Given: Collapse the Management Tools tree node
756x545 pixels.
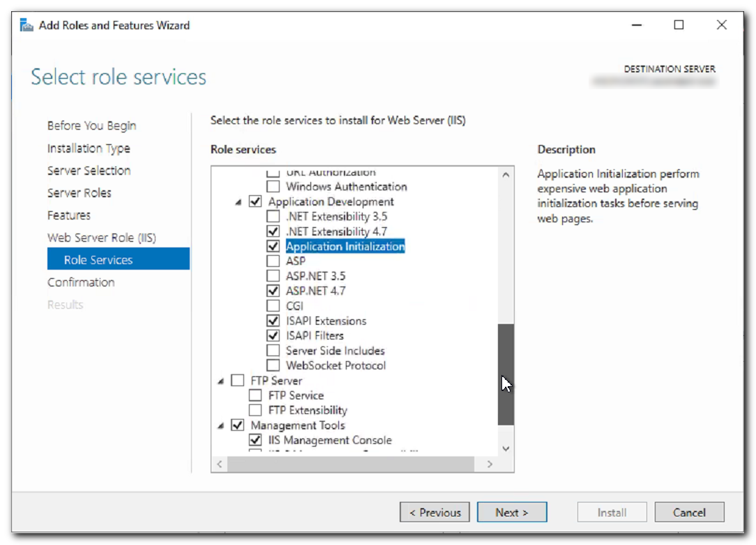Looking at the screenshot, I should tap(221, 427).
